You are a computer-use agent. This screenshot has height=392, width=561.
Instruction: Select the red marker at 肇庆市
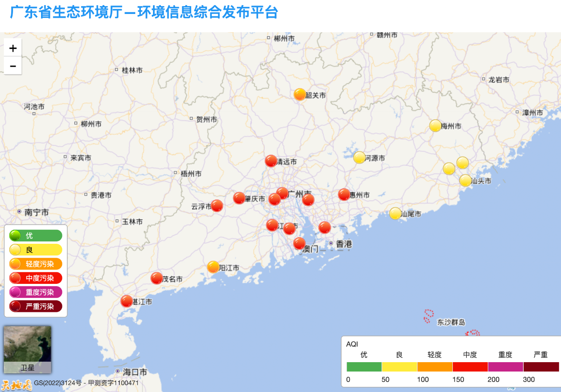[239, 198]
